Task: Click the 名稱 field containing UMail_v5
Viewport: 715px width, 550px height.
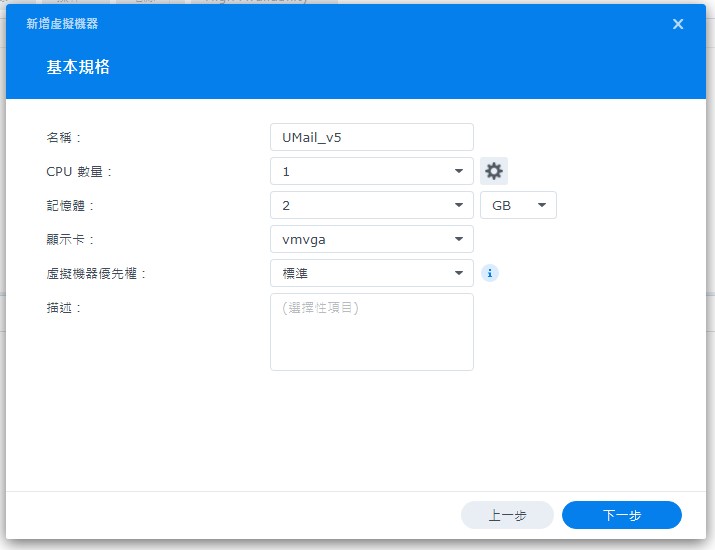Action: pyautogui.click(x=371, y=137)
